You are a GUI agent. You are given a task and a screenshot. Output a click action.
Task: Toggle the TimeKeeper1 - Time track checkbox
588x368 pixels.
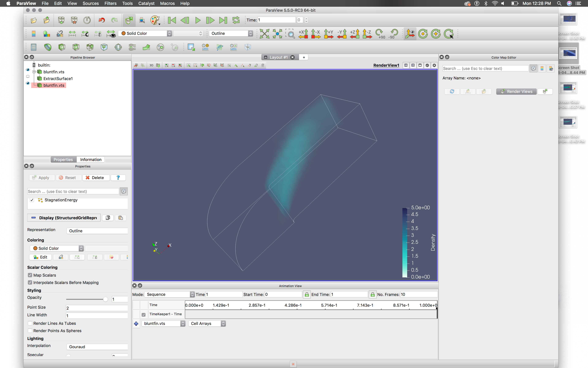point(144,314)
